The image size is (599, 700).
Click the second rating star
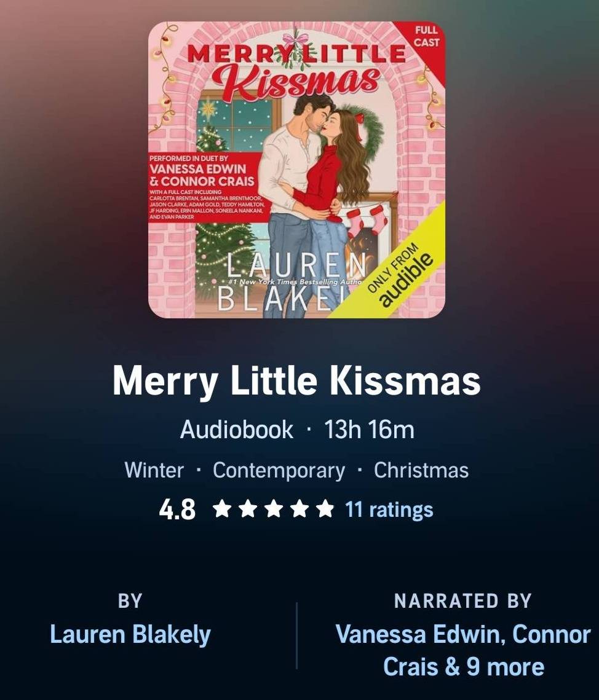point(247,509)
